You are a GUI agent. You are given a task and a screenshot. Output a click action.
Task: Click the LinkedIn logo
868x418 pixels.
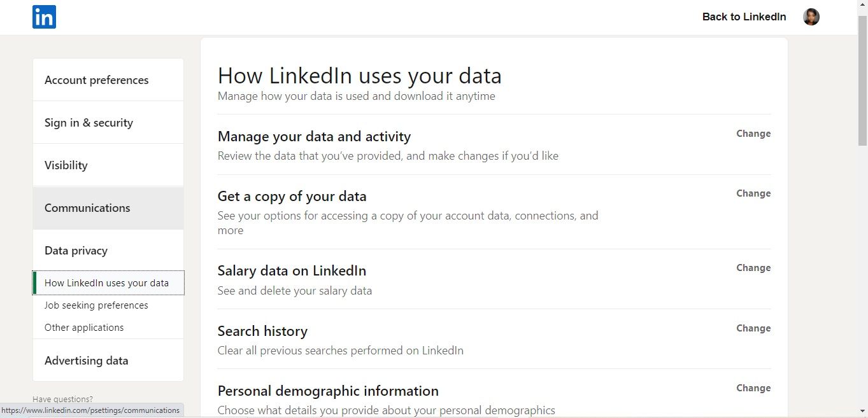(x=44, y=17)
